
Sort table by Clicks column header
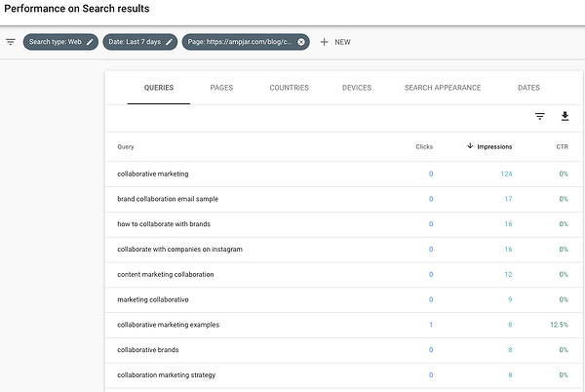coord(423,146)
